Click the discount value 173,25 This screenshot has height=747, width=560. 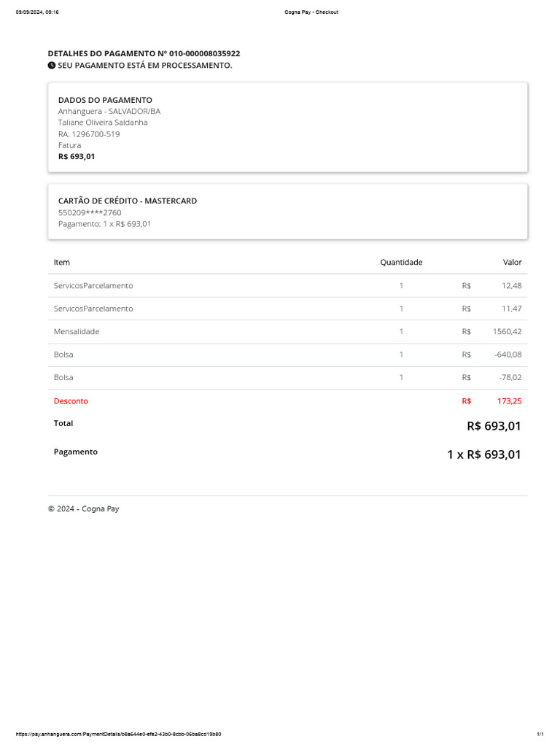tap(509, 401)
